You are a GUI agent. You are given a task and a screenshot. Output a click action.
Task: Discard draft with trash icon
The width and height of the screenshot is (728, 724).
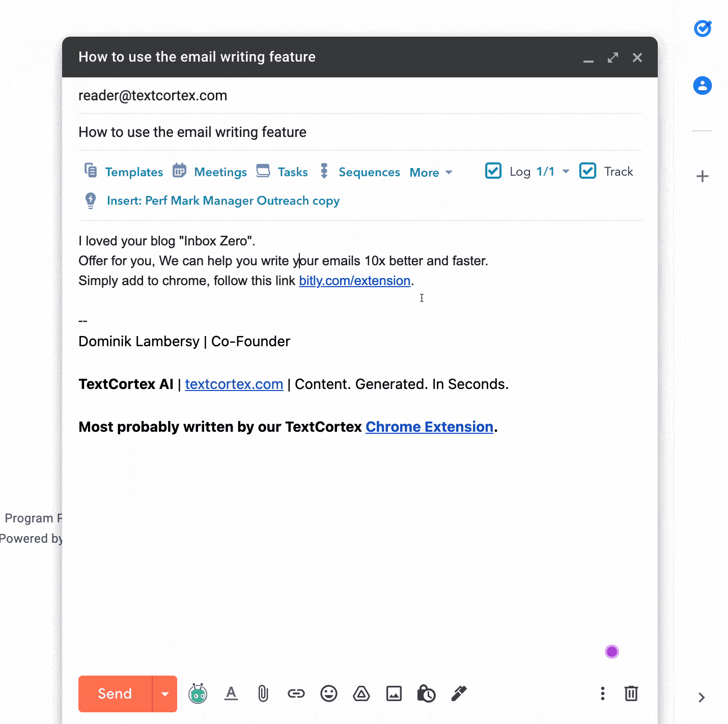(x=631, y=693)
